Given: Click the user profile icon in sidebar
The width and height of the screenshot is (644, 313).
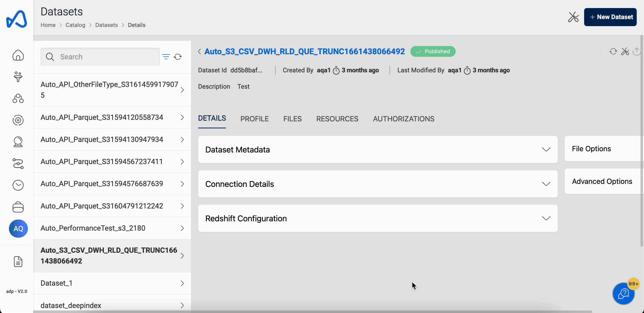Looking at the screenshot, I should pos(18,229).
